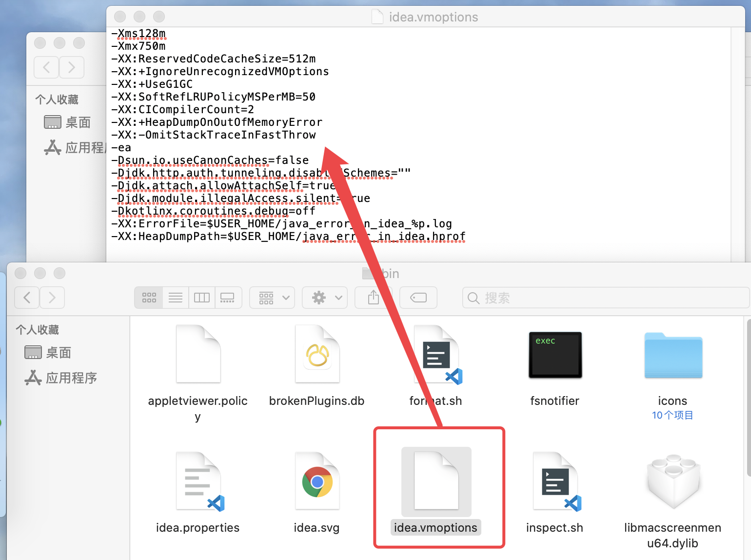The height and width of the screenshot is (560, 751).
Task: Select the brokenPlugins.db file icon
Action: tap(317, 354)
